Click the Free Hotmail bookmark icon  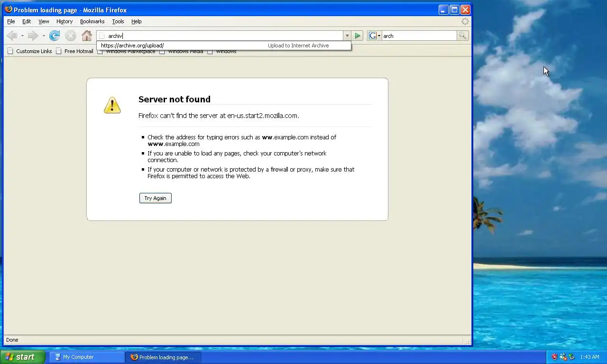(x=59, y=51)
